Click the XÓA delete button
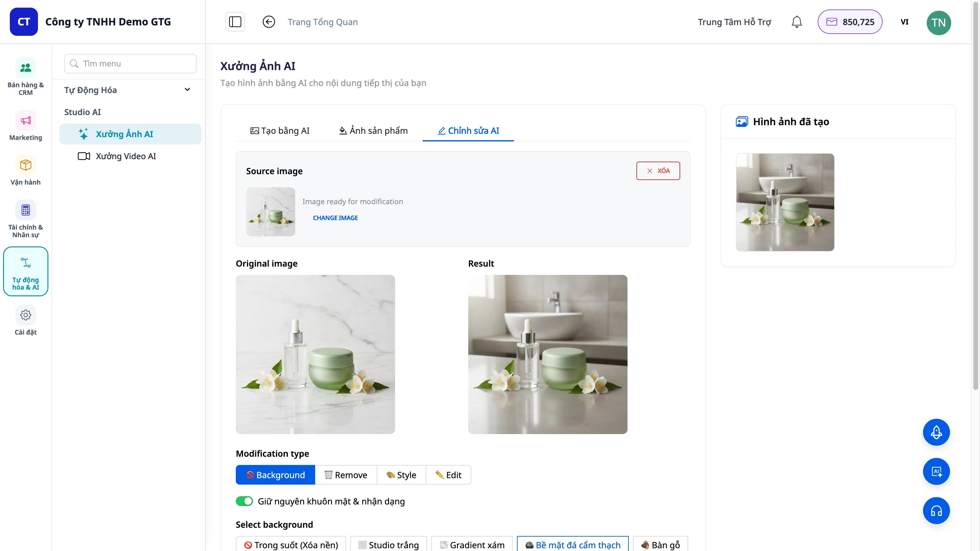 pyautogui.click(x=658, y=171)
